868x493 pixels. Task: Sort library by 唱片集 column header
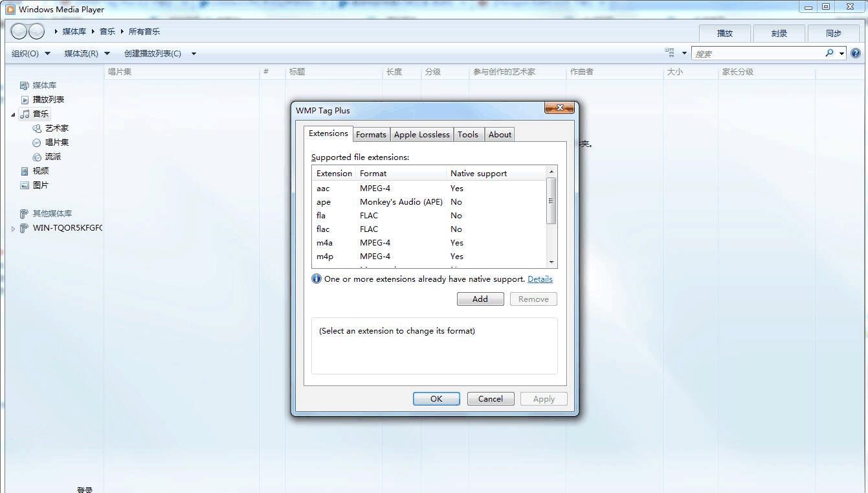coord(181,72)
